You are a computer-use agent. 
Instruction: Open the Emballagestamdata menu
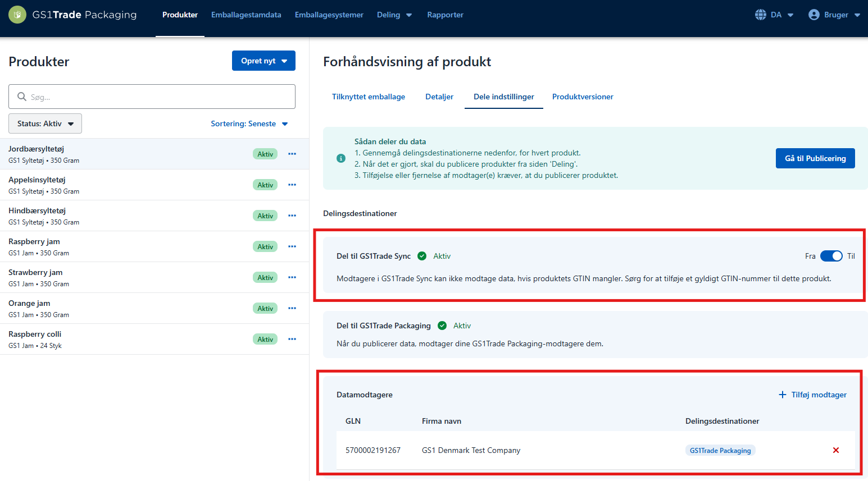pos(246,15)
